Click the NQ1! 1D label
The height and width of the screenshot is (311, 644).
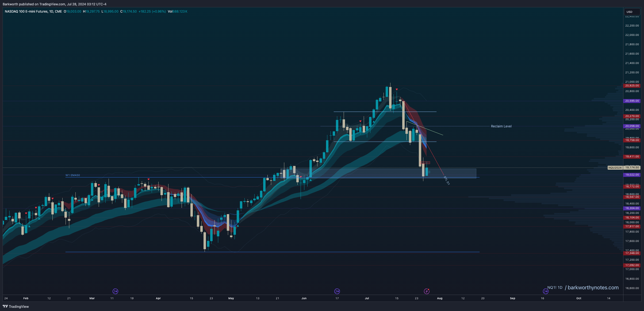click(555, 288)
